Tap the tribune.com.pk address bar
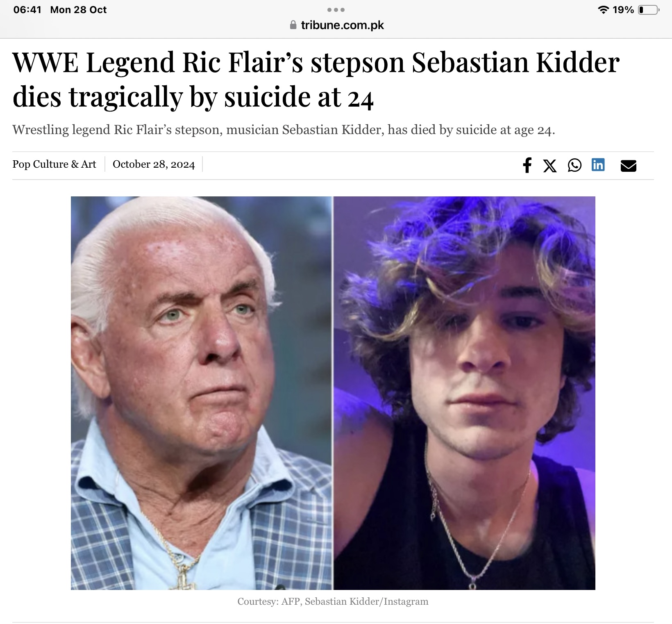The height and width of the screenshot is (624, 672). pos(337,25)
